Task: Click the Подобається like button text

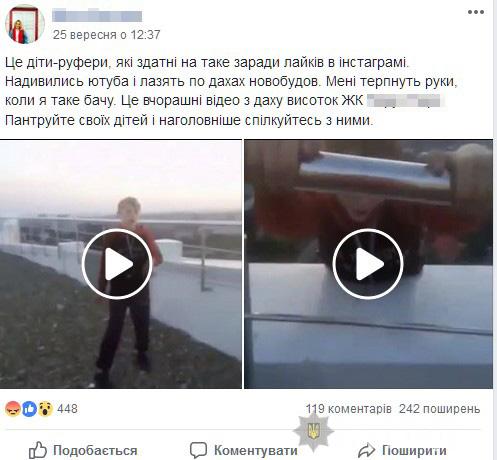Action: [x=95, y=451]
